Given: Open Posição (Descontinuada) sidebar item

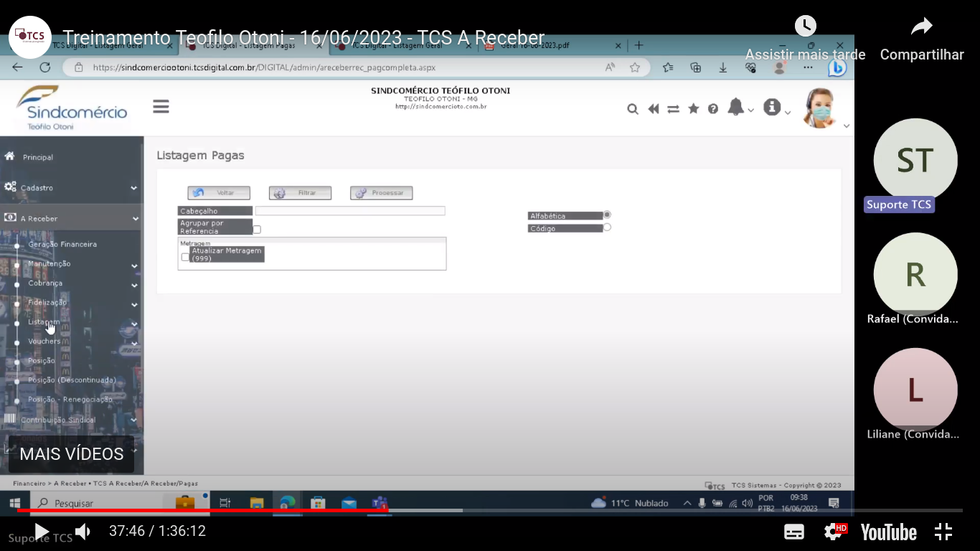Looking at the screenshot, I should point(72,380).
